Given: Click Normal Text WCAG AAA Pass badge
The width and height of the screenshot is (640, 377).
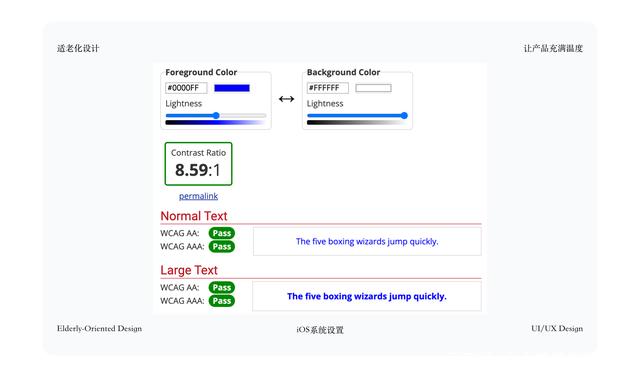Looking at the screenshot, I should (x=222, y=246).
